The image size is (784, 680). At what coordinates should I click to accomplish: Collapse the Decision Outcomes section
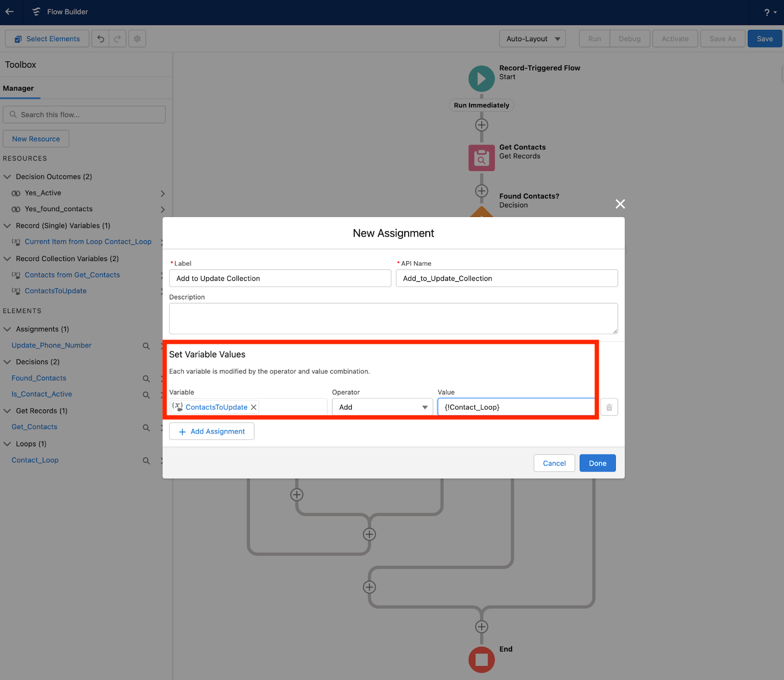pyautogui.click(x=7, y=176)
